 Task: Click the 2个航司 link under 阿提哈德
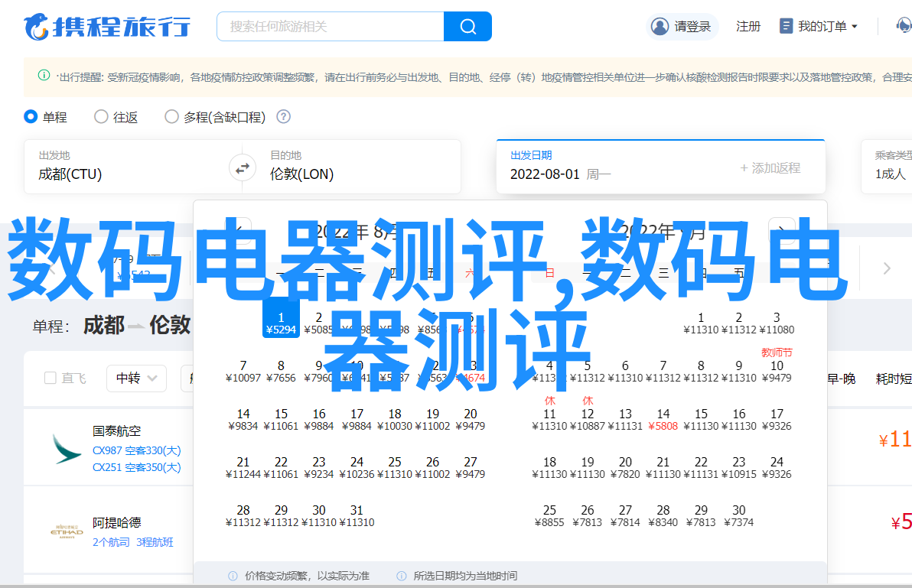[111, 542]
